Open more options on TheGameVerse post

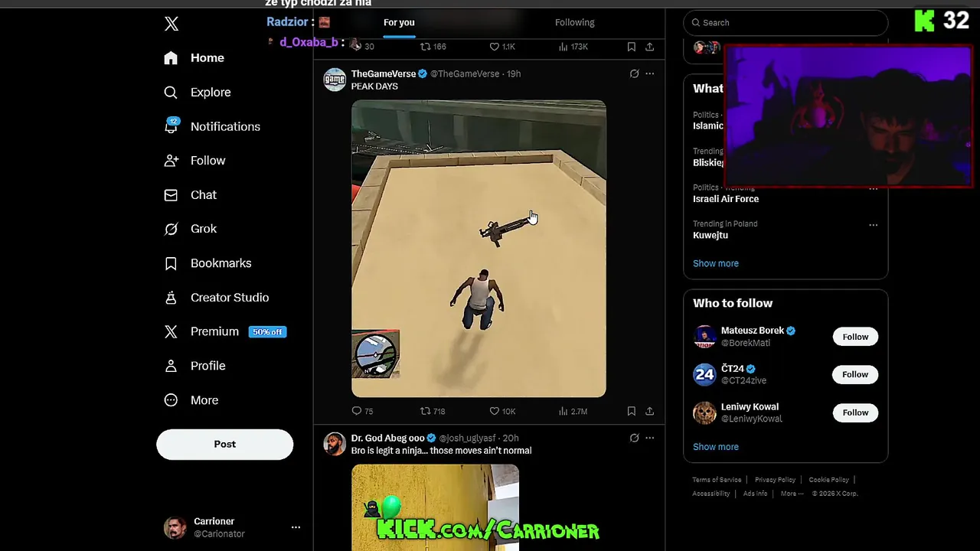[649, 73]
